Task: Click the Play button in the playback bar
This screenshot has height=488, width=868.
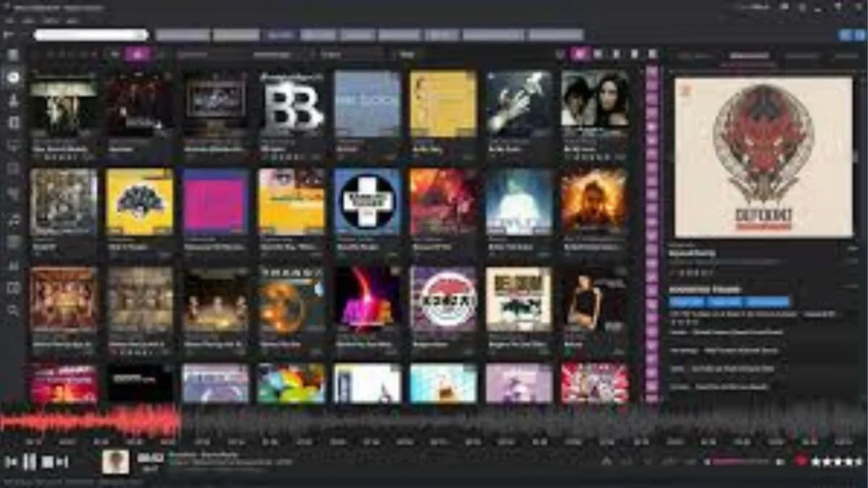Action: click(x=30, y=462)
